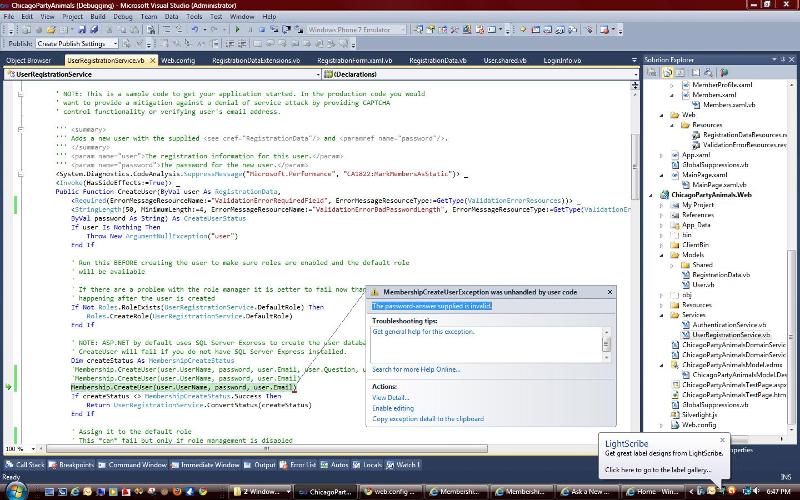Click the yellow current-statement arrow in editor margin
Image resolution: width=800 pixels, height=500 pixels.
tap(8, 387)
